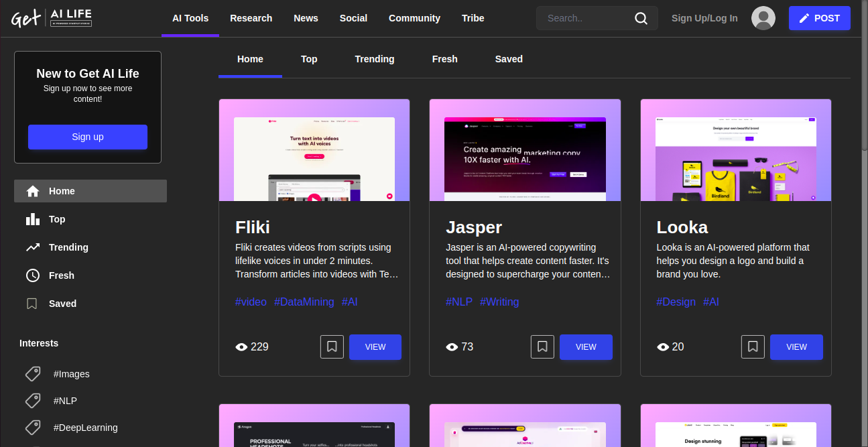
Task: Open the Community nav item
Action: tap(414, 18)
